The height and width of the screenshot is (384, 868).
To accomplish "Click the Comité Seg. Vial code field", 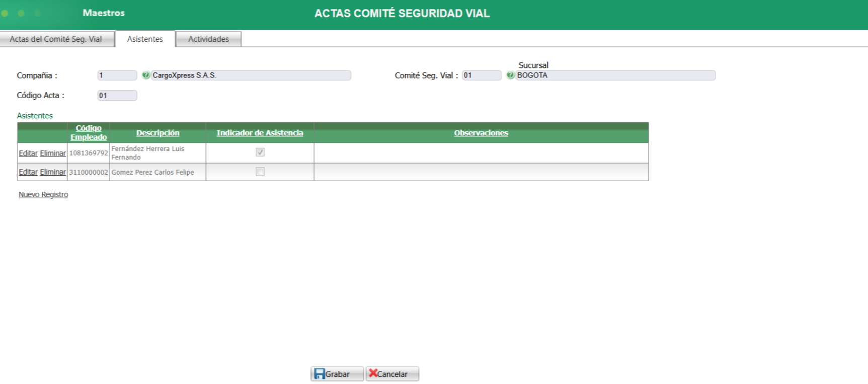I will point(482,75).
